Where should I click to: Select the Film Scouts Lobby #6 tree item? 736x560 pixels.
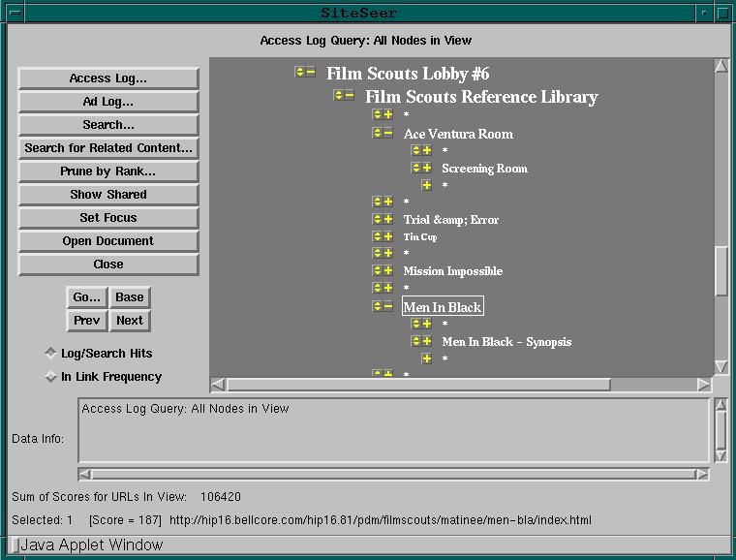click(x=408, y=74)
